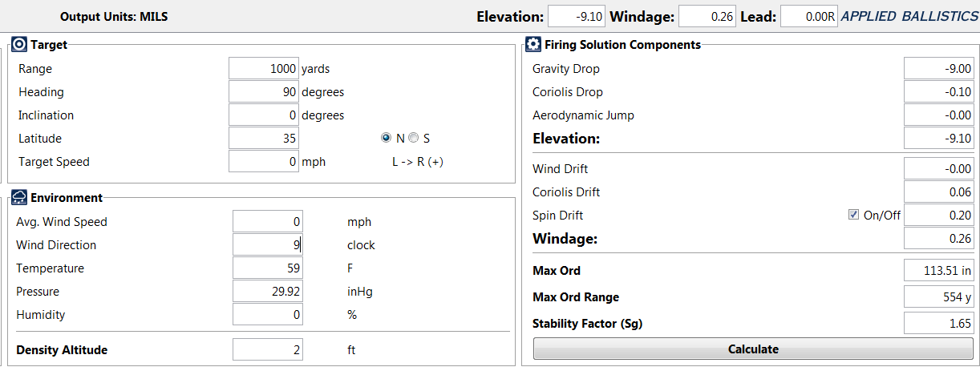Click the Target section bullseye icon
This screenshot has height=375, width=980.
pyautogui.click(x=20, y=45)
